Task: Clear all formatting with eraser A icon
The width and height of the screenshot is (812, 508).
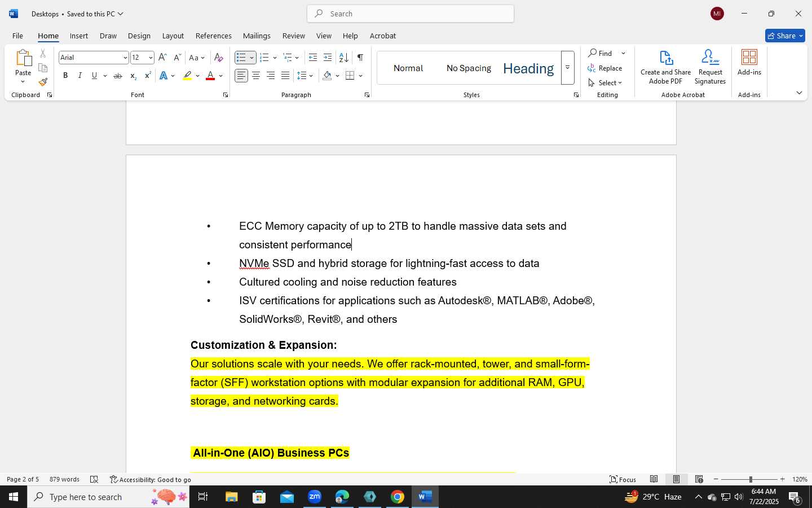Action: coord(219,58)
